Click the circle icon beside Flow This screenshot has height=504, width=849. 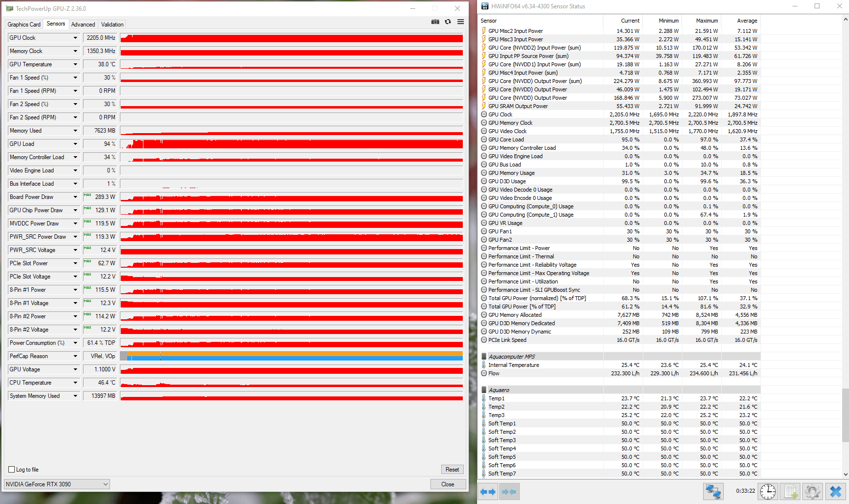[x=484, y=373]
